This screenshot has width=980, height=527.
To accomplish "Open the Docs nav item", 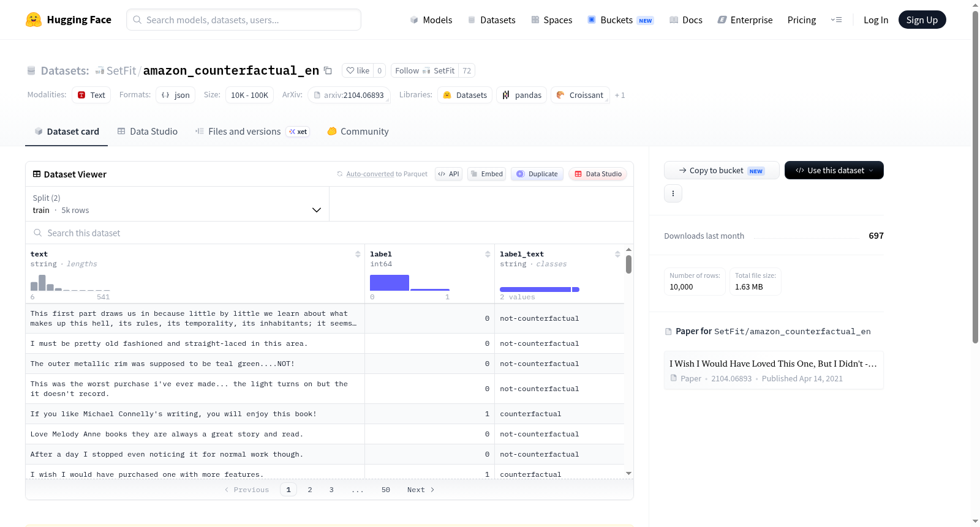I will coord(685,20).
